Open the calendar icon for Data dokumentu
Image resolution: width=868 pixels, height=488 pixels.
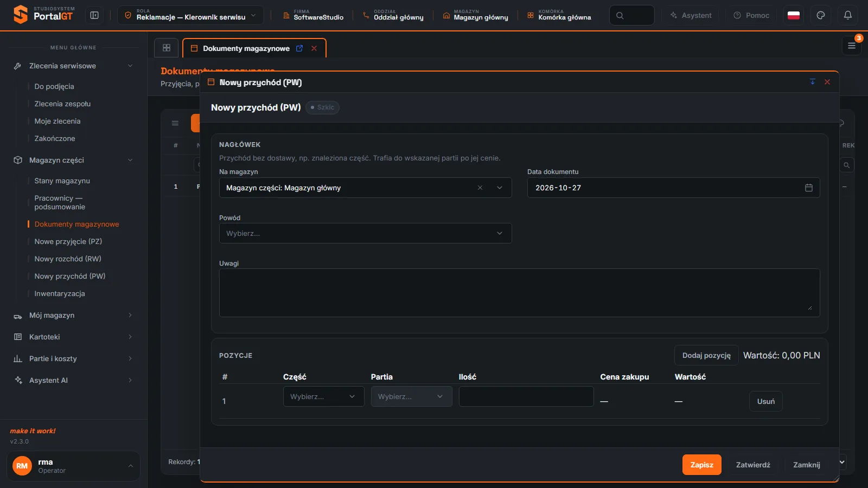809,188
